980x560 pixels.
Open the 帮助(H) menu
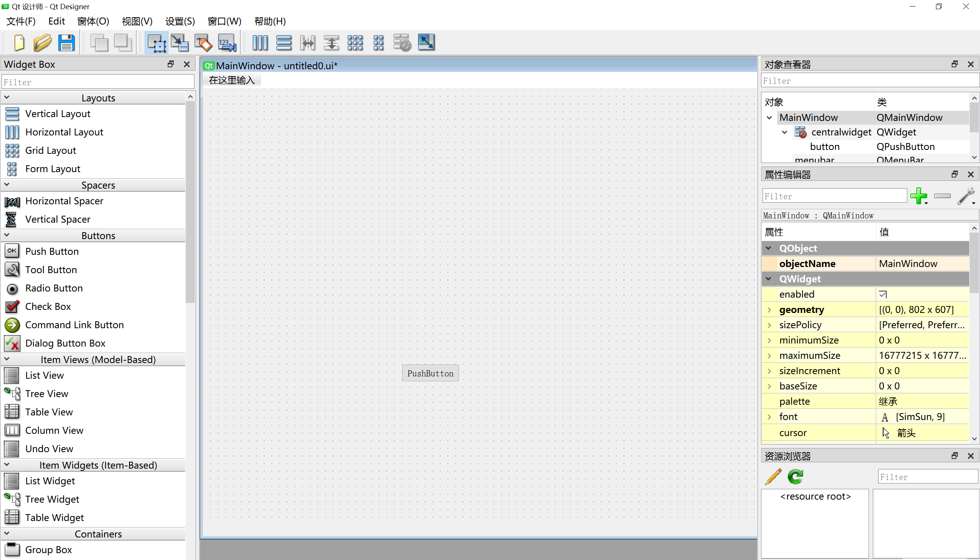pyautogui.click(x=270, y=21)
